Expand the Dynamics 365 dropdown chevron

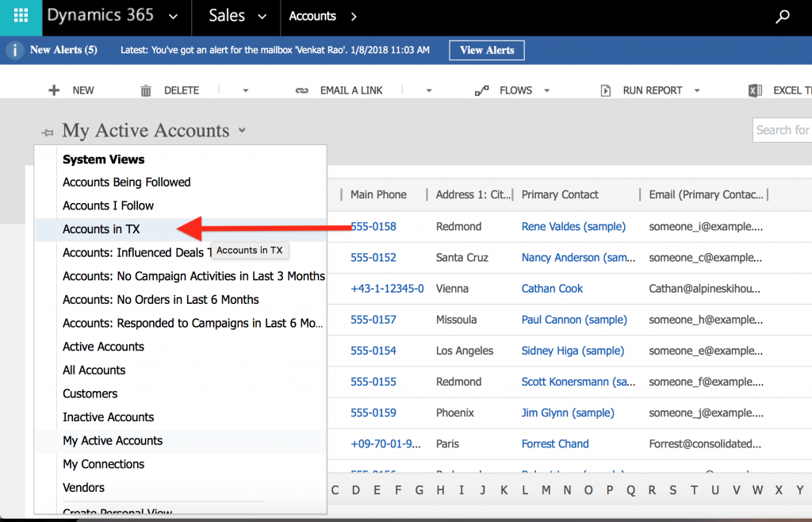coord(174,17)
